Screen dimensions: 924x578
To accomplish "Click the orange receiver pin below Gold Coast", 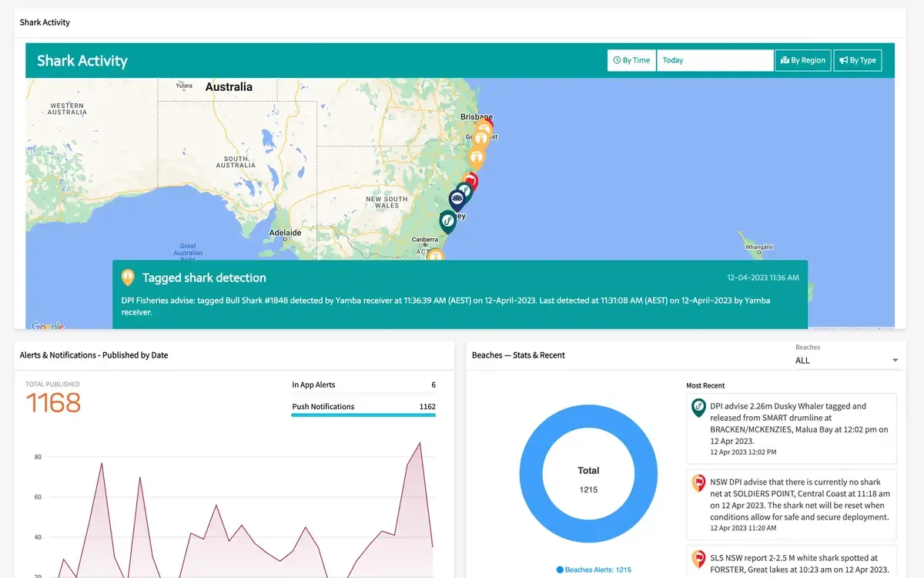I will tap(477, 159).
